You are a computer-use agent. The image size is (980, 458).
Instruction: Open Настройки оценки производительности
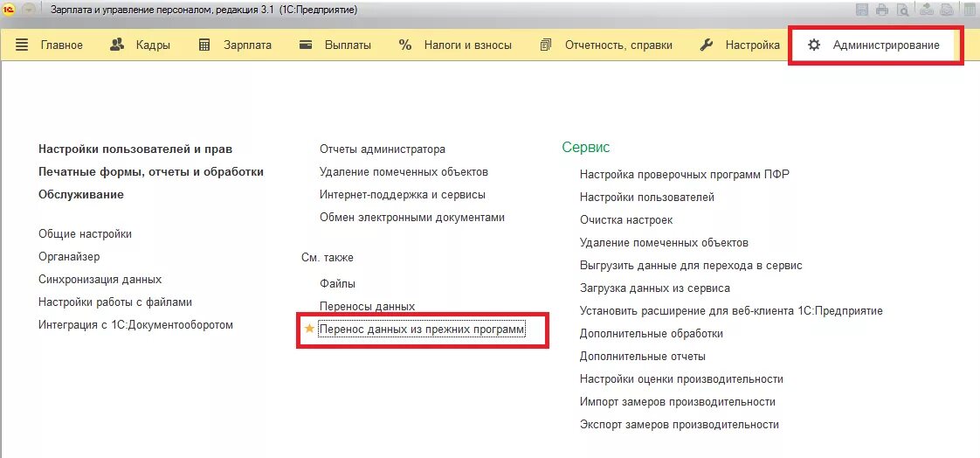[x=681, y=379]
